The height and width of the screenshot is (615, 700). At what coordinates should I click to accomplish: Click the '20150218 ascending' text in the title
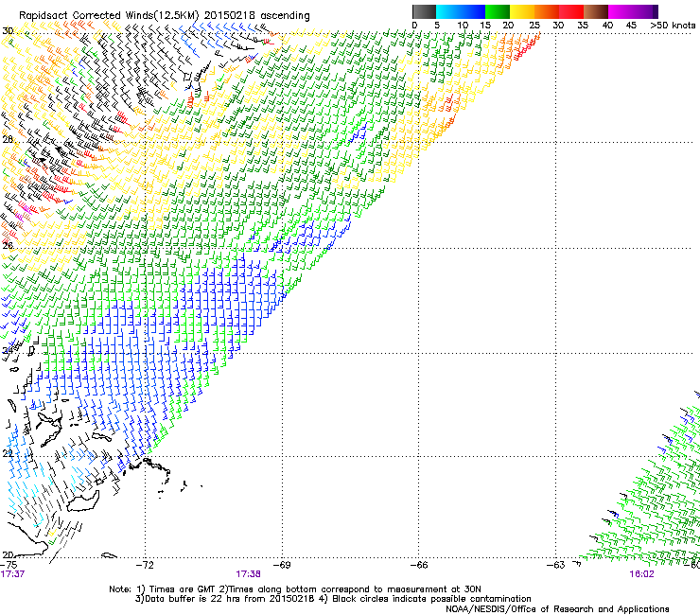pyautogui.click(x=257, y=16)
